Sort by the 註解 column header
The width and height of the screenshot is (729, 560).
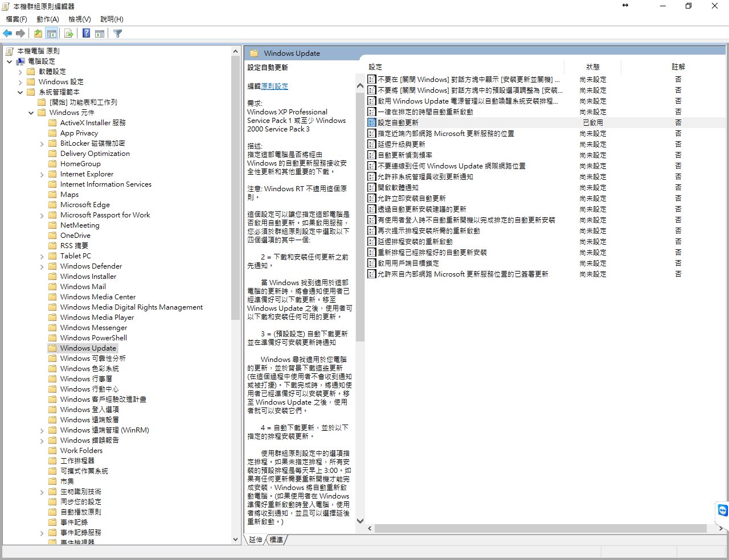tap(678, 67)
